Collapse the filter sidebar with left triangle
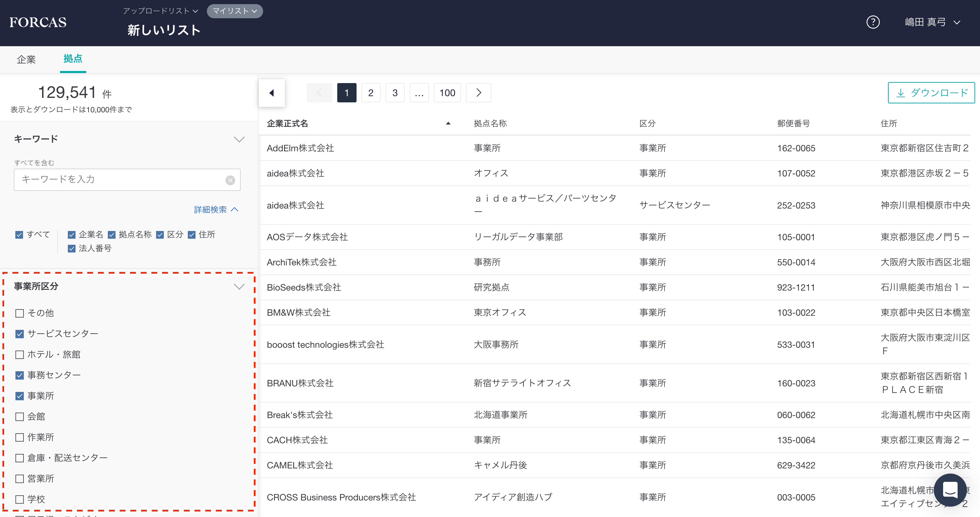Screen dimensions: 980x517 (x=272, y=93)
